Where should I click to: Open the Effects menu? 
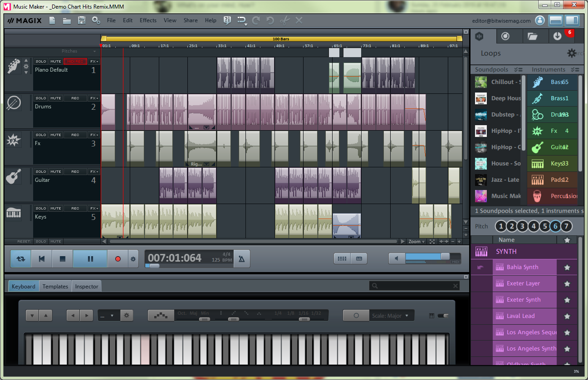coord(148,20)
